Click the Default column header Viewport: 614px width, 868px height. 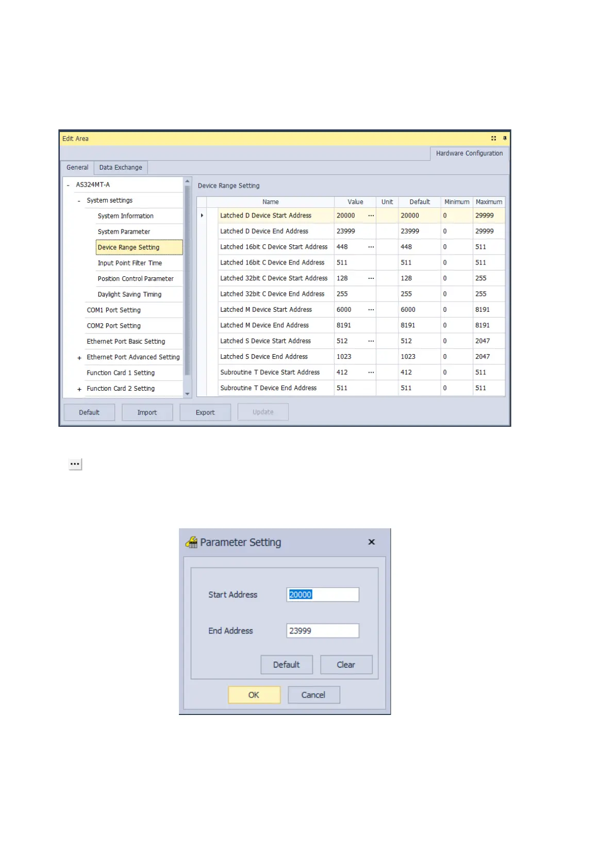click(420, 202)
